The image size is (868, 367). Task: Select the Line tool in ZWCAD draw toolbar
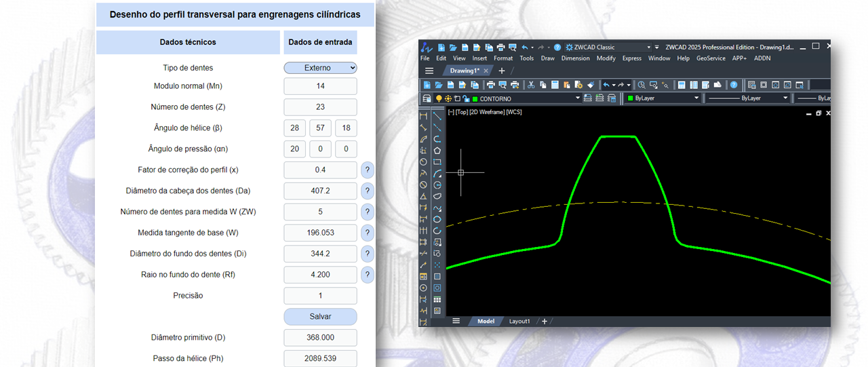click(x=437, y=116)
